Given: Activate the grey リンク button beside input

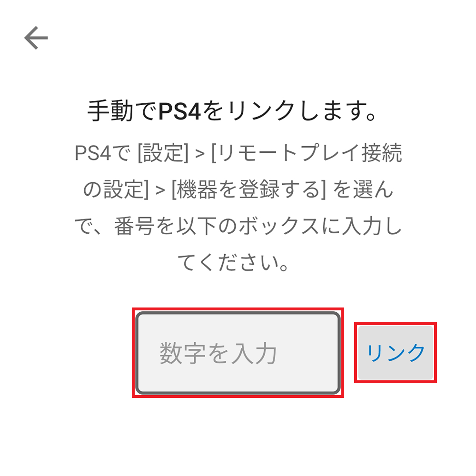Looking at the screenshot, I should [395, 352].
